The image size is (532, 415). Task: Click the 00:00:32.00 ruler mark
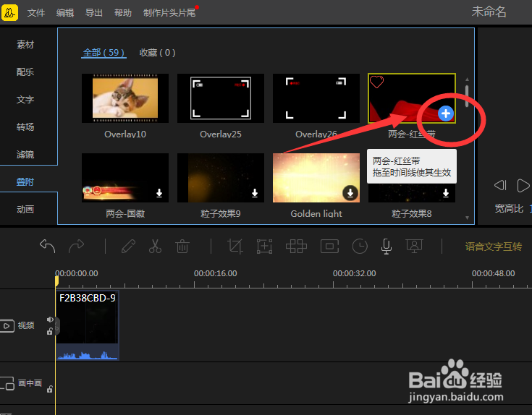354,273
